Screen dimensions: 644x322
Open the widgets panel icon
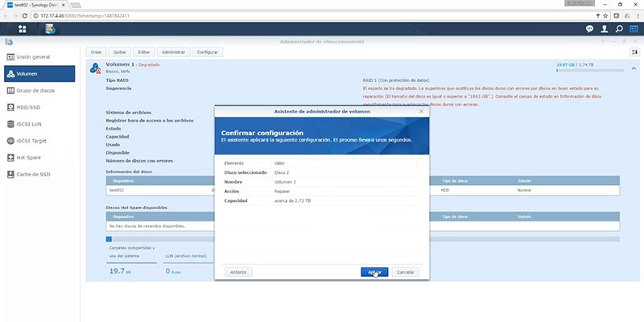click(x=634, y=29)
